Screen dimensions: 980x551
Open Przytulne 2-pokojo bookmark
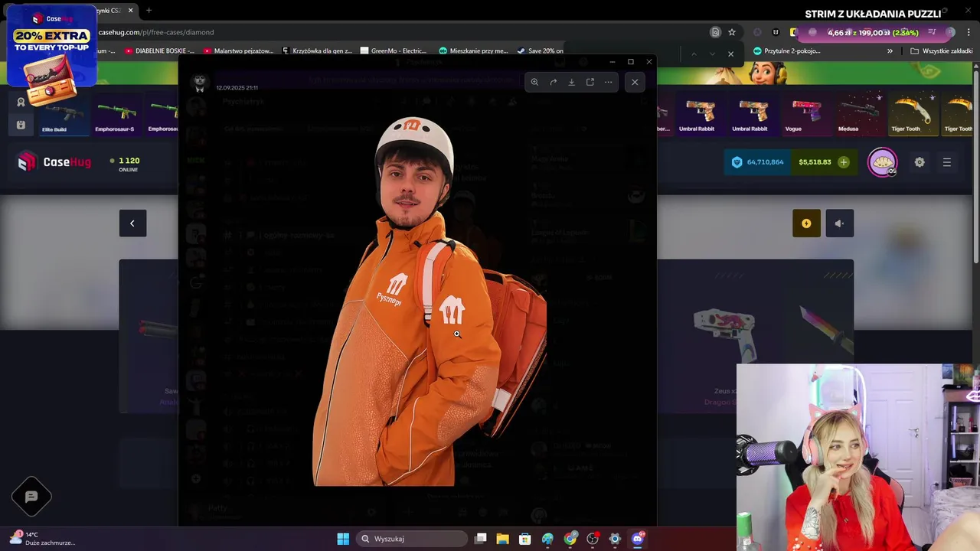tap(786, 51)
